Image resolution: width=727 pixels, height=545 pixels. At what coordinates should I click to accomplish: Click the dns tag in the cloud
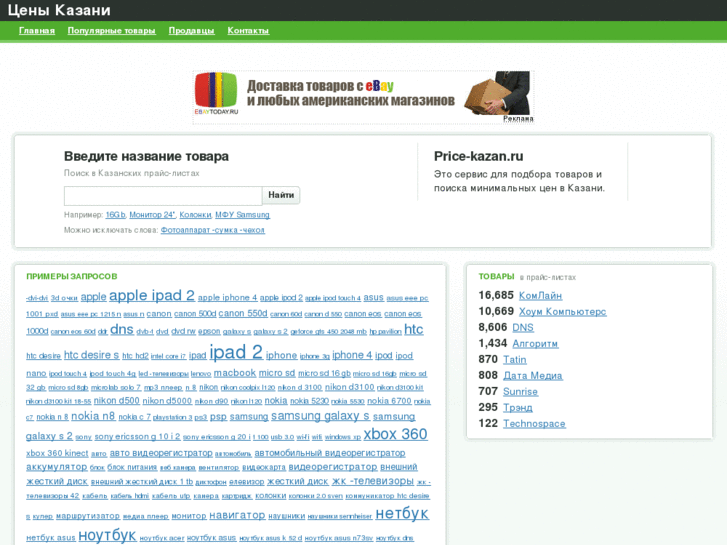122,329
